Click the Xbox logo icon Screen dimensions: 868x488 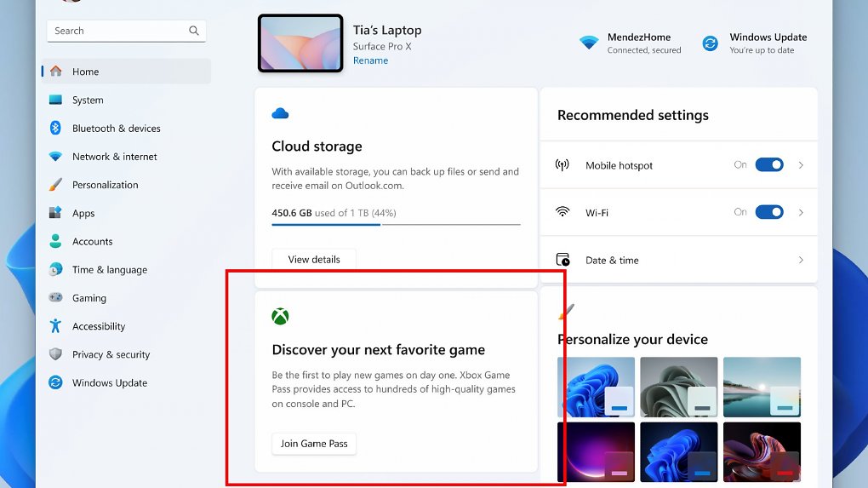pyautogui.click(x=280, y=316)
